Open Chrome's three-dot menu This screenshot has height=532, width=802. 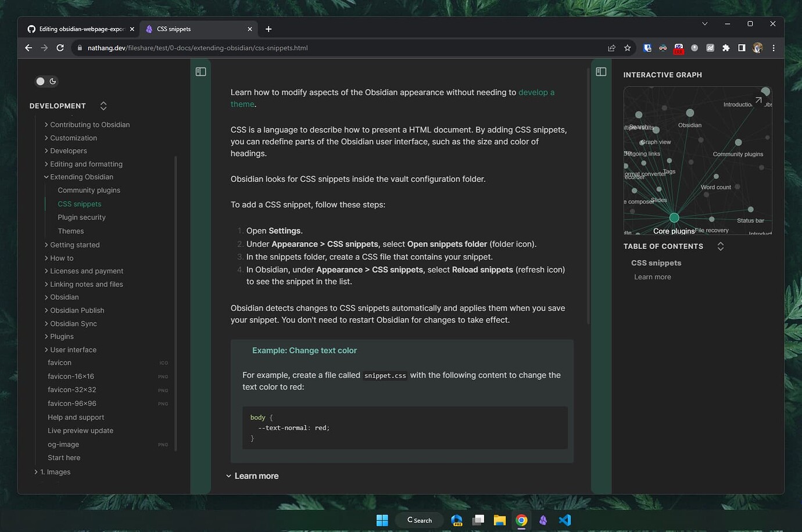tap(774, 48)
